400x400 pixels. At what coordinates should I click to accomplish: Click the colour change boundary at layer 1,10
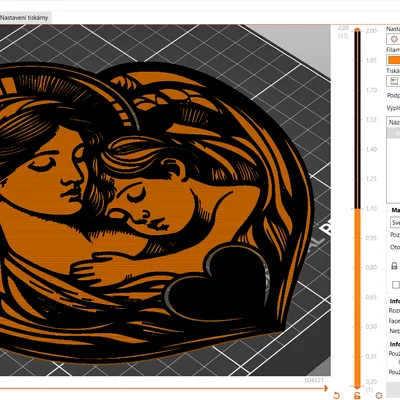point(357,209)
